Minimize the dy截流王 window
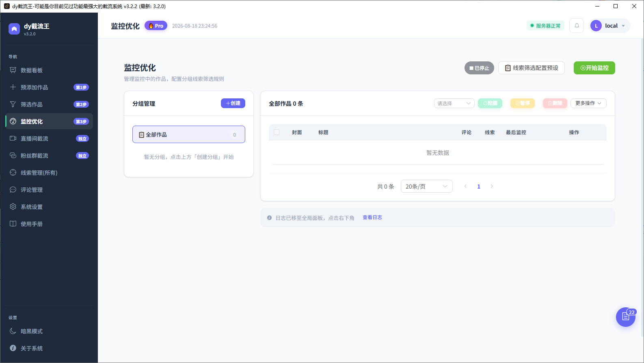 click(598, 6)
